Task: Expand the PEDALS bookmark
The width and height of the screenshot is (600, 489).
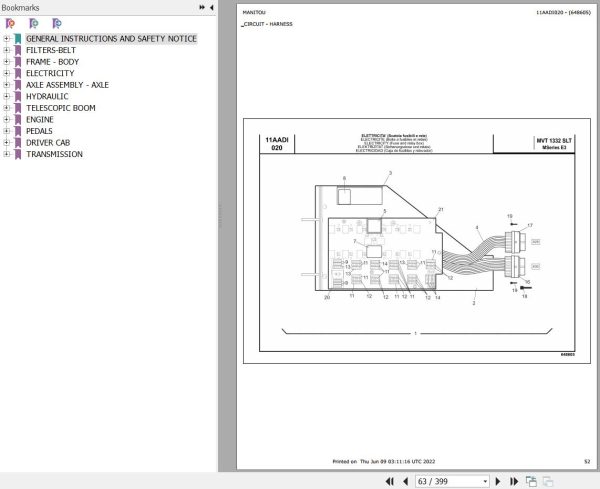Action: [x=6, y=131]
